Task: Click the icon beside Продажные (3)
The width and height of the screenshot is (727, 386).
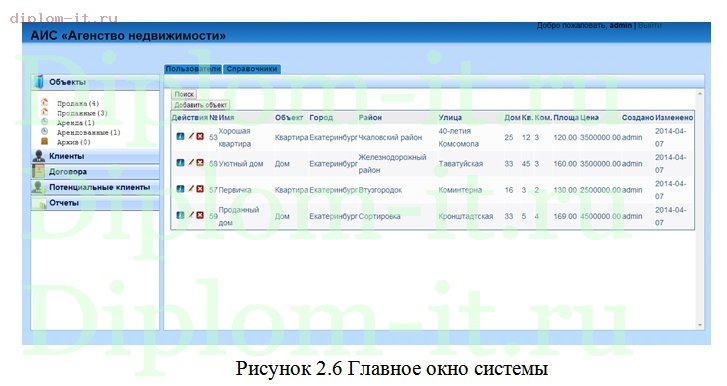Action: [45, 112]
